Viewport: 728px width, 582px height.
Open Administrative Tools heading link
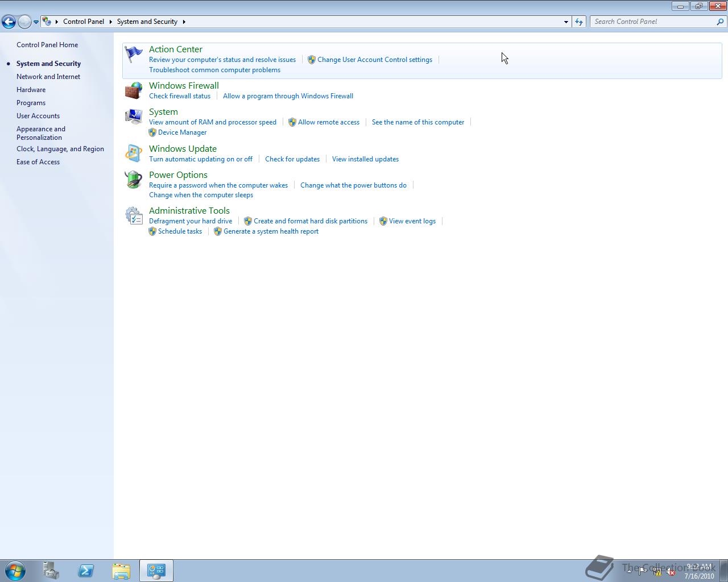[189, 211]
